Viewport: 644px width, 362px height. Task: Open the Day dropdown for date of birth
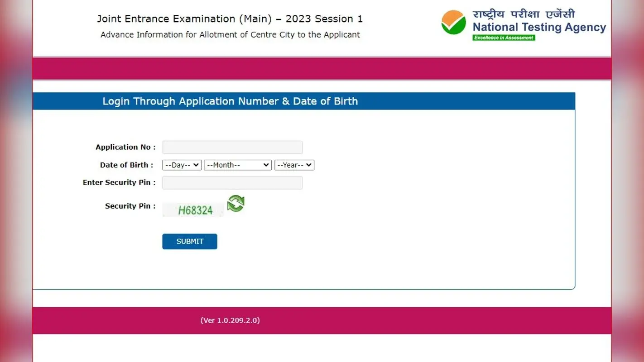coord(182,165)
